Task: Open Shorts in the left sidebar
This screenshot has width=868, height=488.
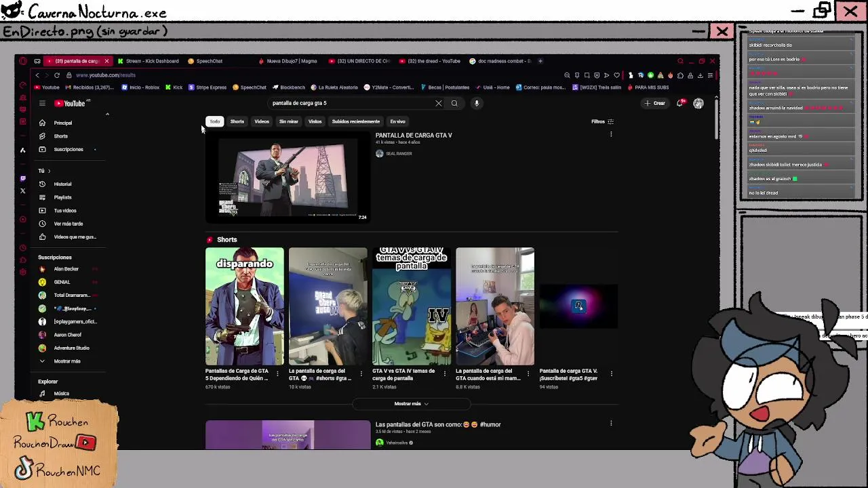Action: click(x=60, y=136)
